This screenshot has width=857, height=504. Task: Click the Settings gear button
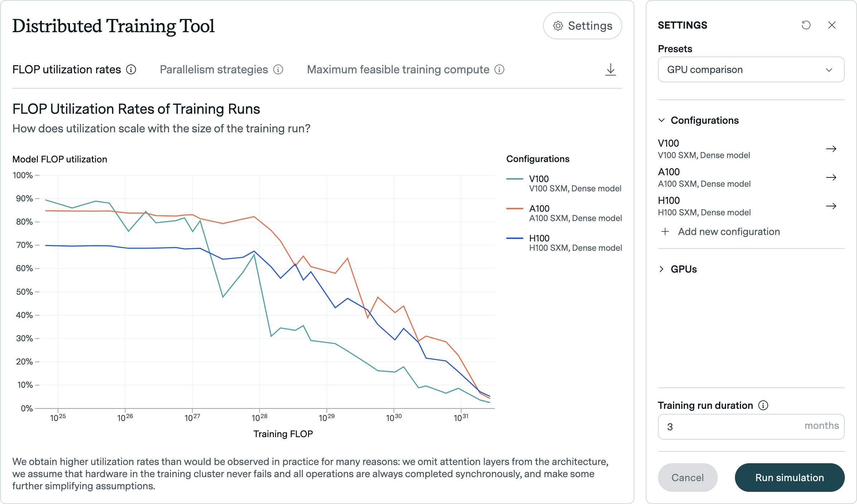coord(582,26)
